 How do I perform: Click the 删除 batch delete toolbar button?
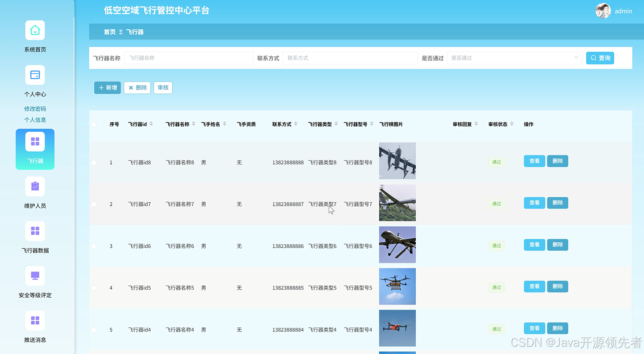137,88
